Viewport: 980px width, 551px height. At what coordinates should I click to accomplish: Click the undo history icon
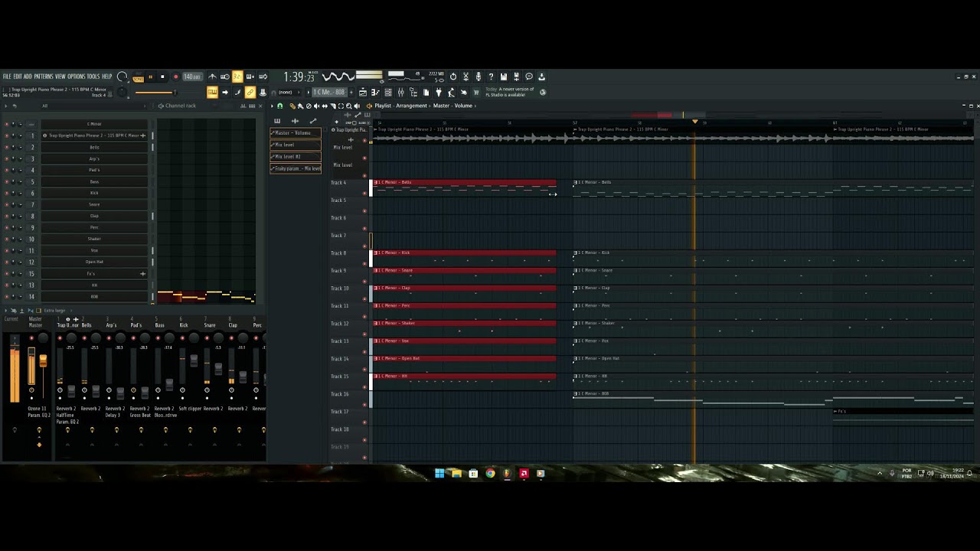453,77
